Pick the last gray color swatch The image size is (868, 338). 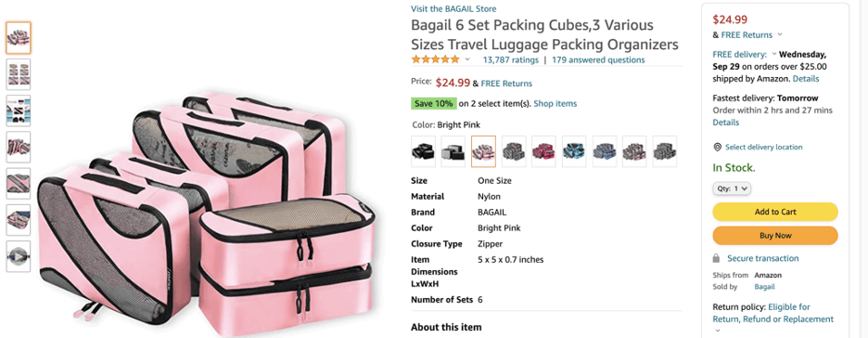point(665,151)
